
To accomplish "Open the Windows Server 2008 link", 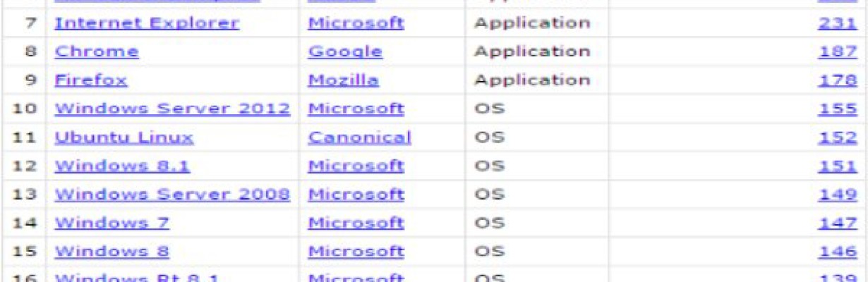I will pyautogui.click(x=172, y=194).
